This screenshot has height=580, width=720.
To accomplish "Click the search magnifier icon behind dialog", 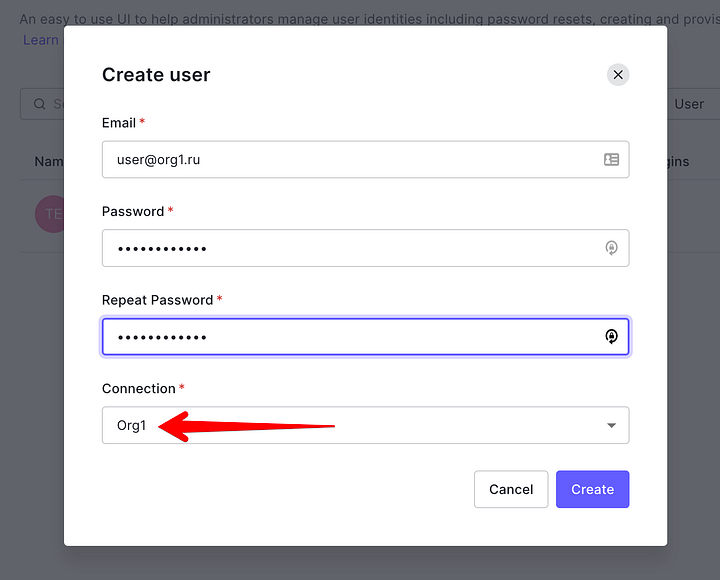I will (39, 104).
